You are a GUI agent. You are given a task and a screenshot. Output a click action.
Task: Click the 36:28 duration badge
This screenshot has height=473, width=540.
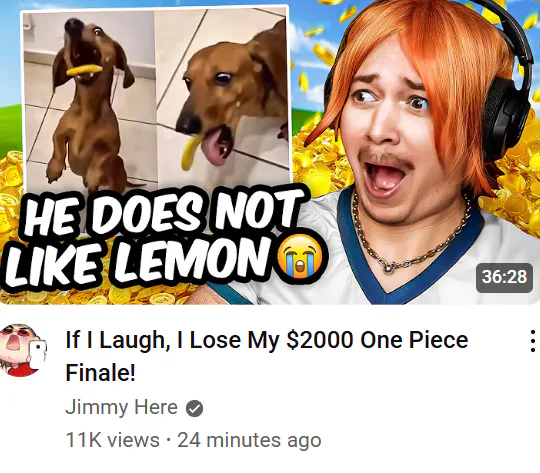point(504,277)
